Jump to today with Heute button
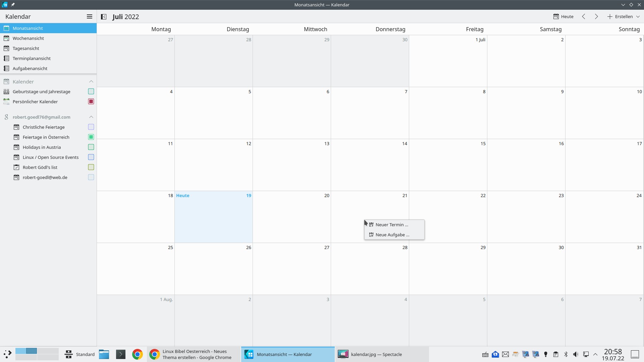The image size is (644, 362). click(x=563, y=16)
